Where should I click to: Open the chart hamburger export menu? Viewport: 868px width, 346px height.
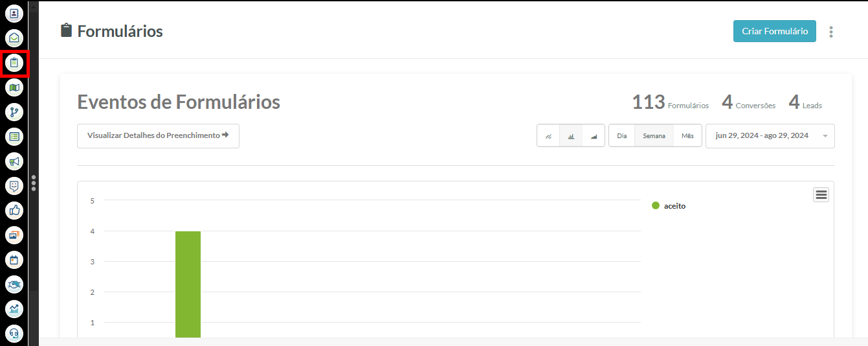821,194
